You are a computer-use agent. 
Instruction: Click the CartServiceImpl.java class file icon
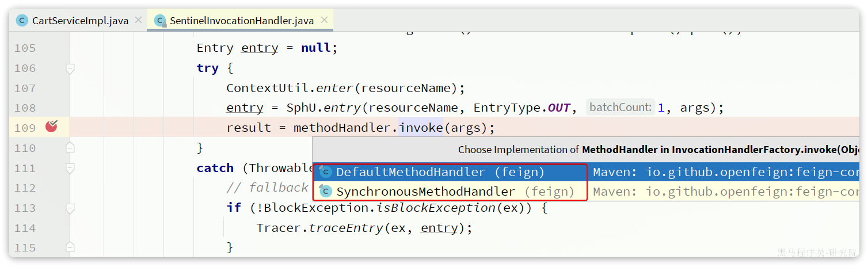click(x=22, y=21)
